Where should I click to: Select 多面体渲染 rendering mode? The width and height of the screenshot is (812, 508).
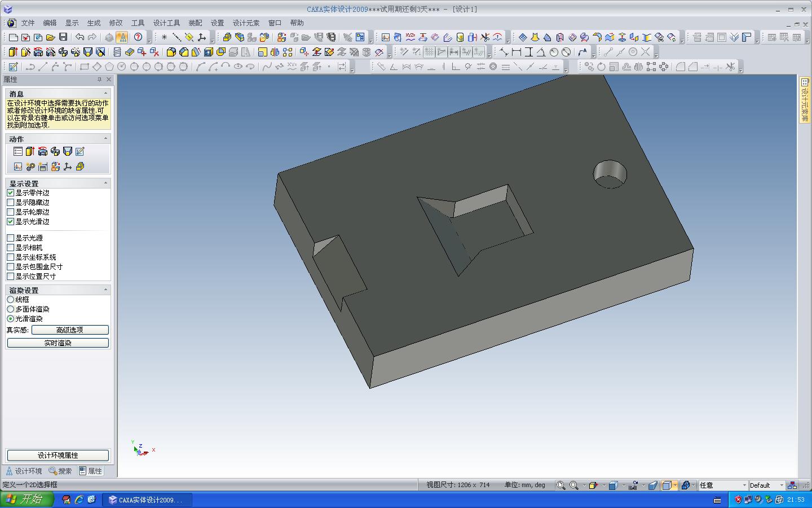click(x=10, y=309)
